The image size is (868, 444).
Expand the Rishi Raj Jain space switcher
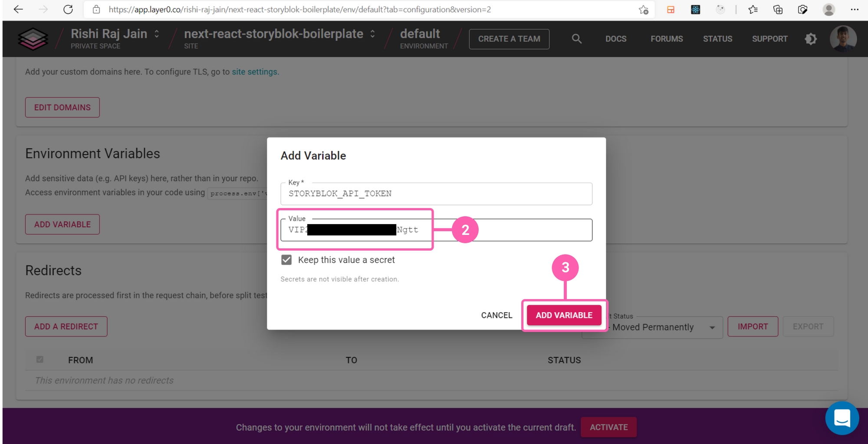[157, 34]
